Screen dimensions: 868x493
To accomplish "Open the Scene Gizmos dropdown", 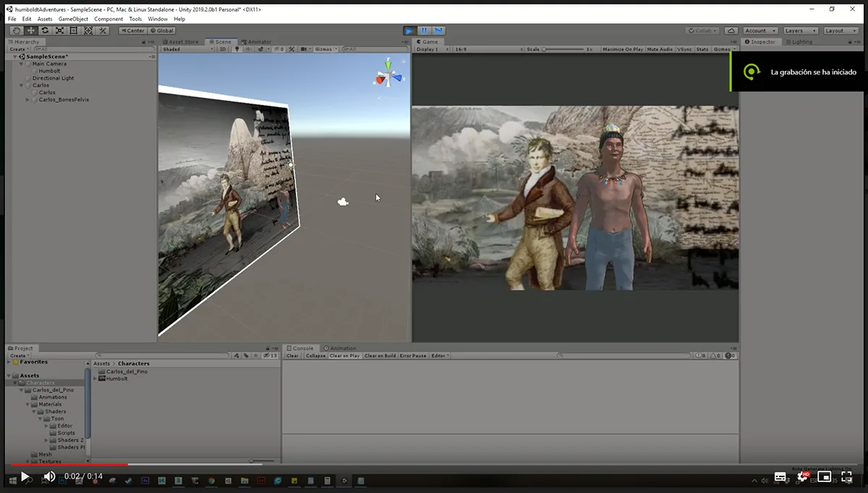I will pos(325,49).
